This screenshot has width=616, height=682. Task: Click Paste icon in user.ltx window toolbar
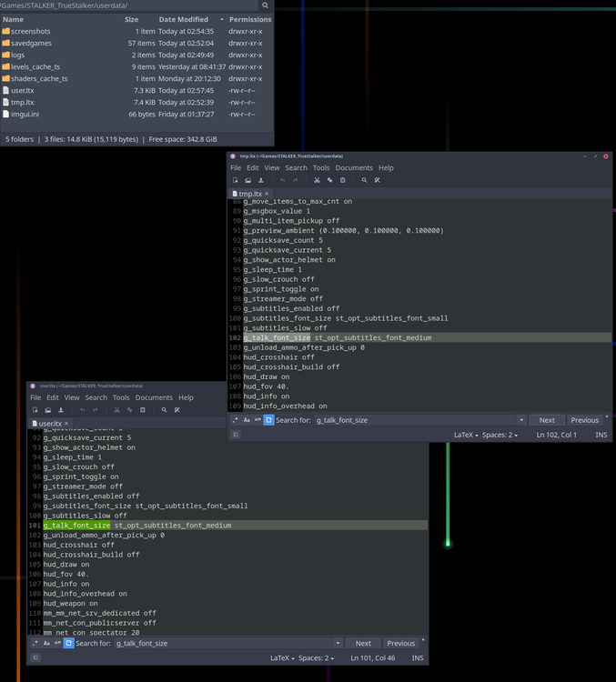[x=142, y=410]
